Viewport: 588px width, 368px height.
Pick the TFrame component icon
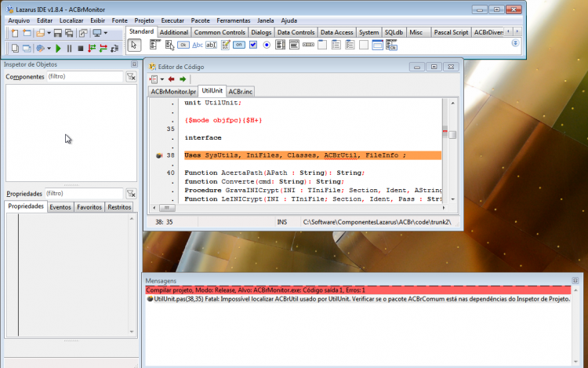377,45
